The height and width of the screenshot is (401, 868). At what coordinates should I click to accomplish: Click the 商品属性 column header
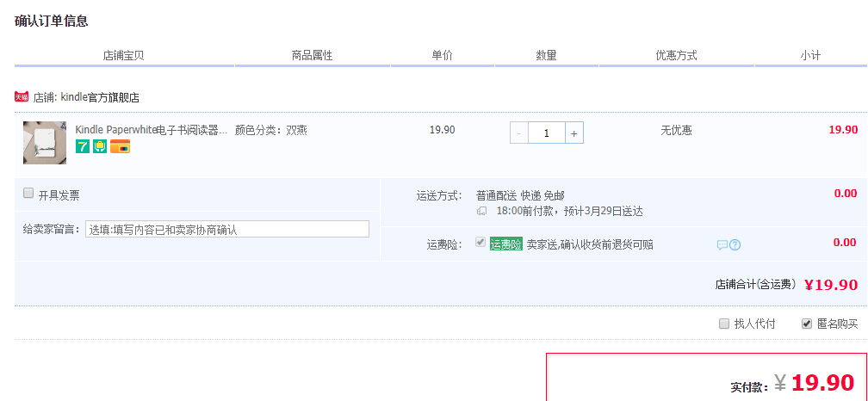(x=313, y=55)
